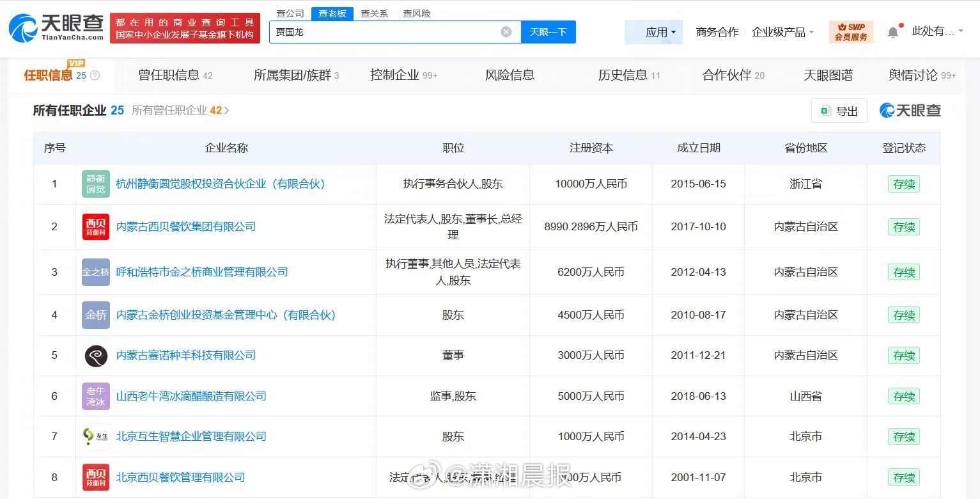Screen dimensions: 980x499
Task: Open the 风险信息 tab
Action: click(509, 75)
